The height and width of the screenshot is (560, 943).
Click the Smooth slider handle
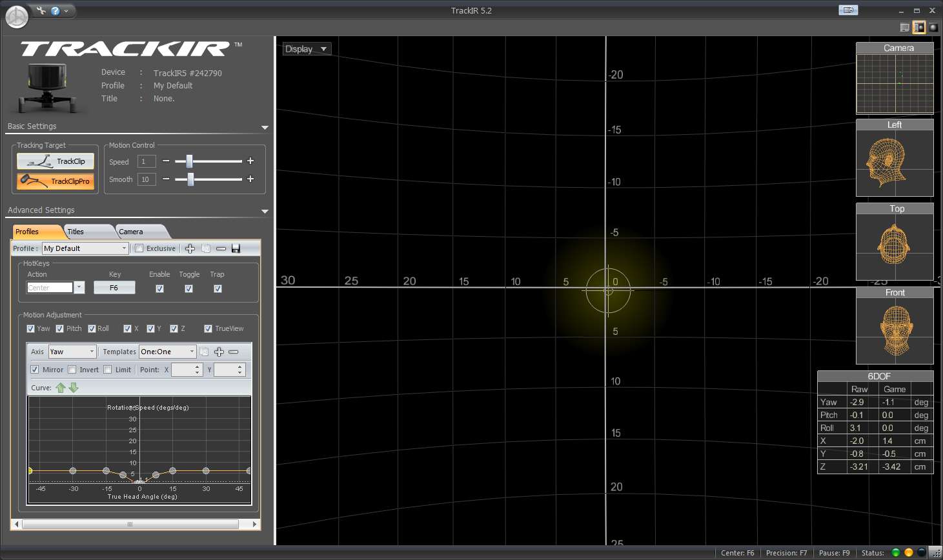(x=190, y=179)
